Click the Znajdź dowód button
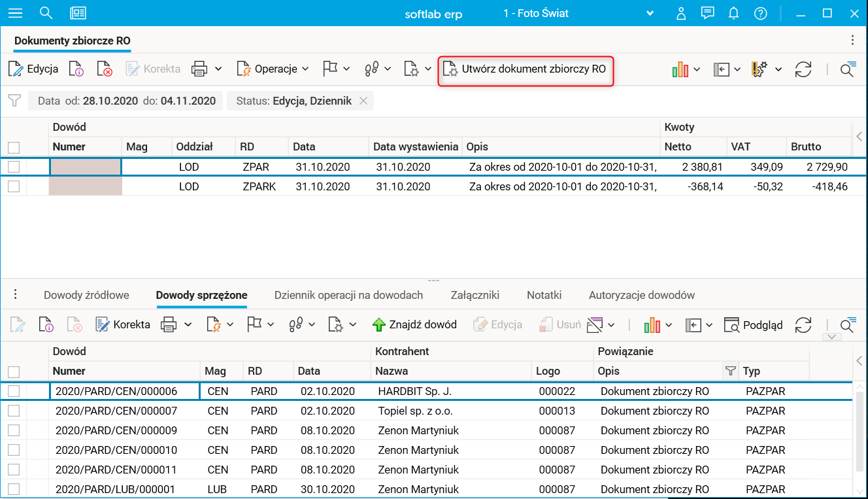The height and width of the screenshot is (499, 868). click(x=414, y=324)
